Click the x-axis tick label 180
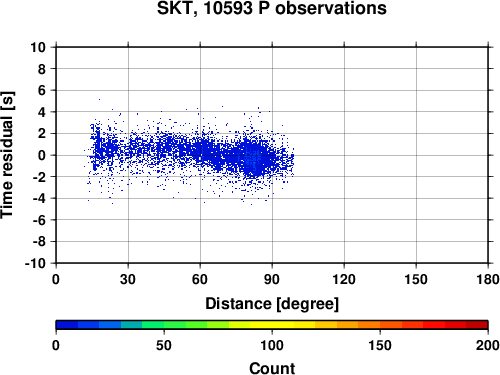Viewport: 500px width, 375px height. tap(488, 279)
